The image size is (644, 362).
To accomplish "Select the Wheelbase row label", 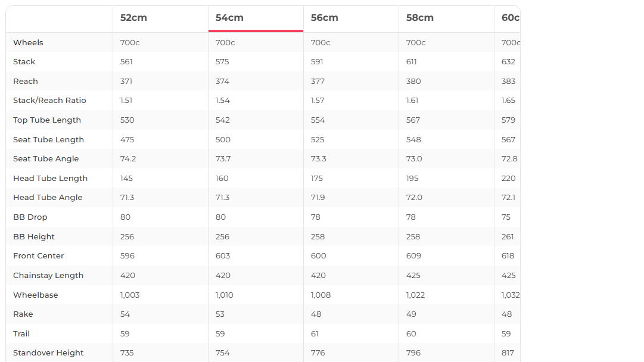I will click(x=36, y=295).
